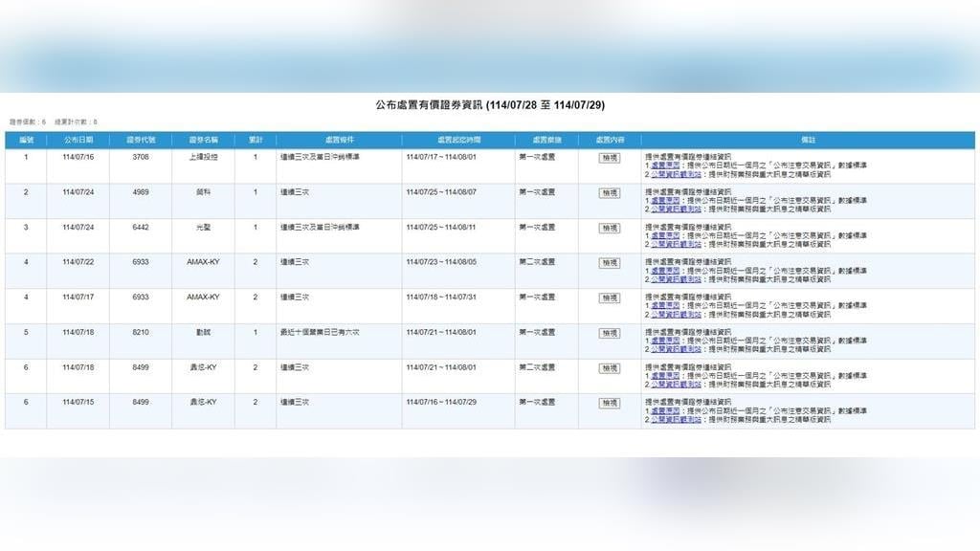Screen dimensions: 980x551
Task: Click the 檢視 button for security 3708
Action: (x=609, y=158)
